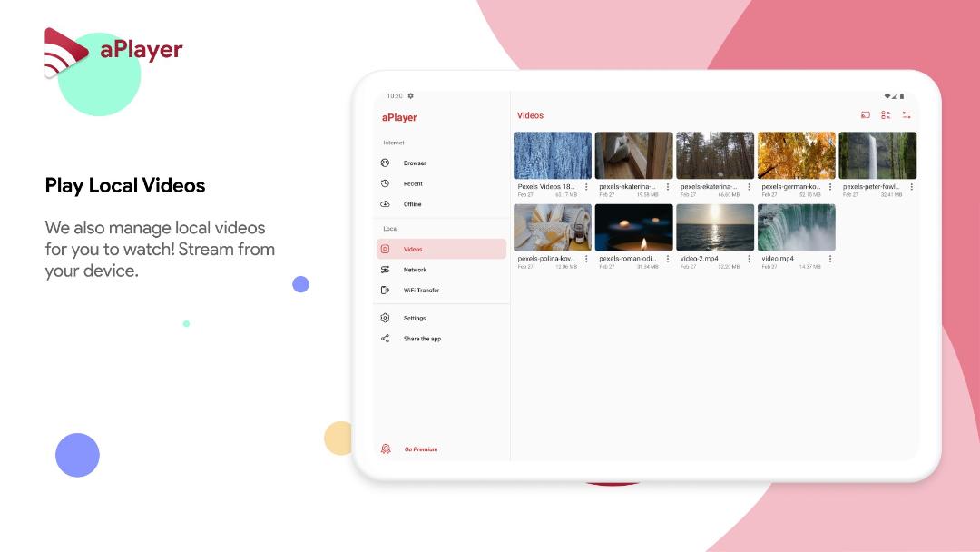Click the Go Premium badge icon
This screenshot has height=552, width=980.
(386, 448)
